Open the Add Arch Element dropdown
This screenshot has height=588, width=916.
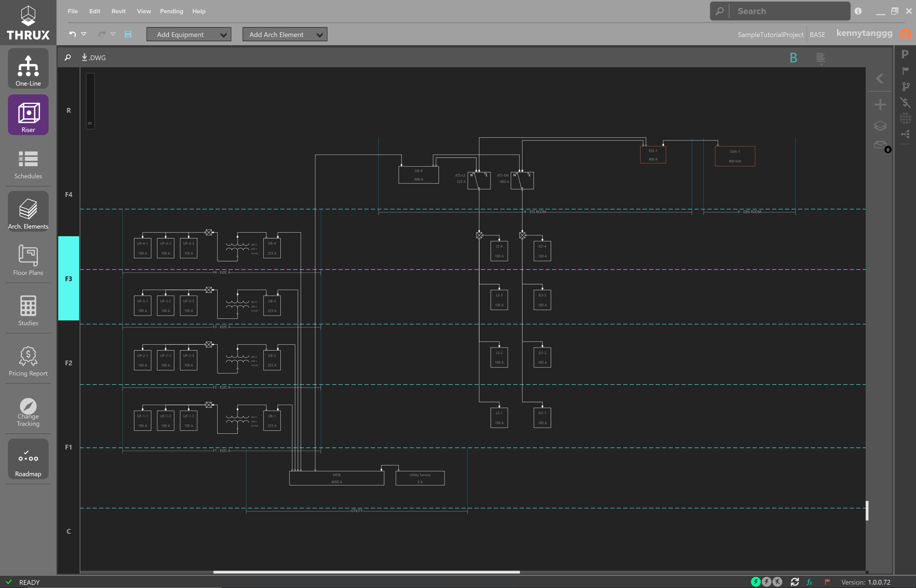tap(285, 34)
